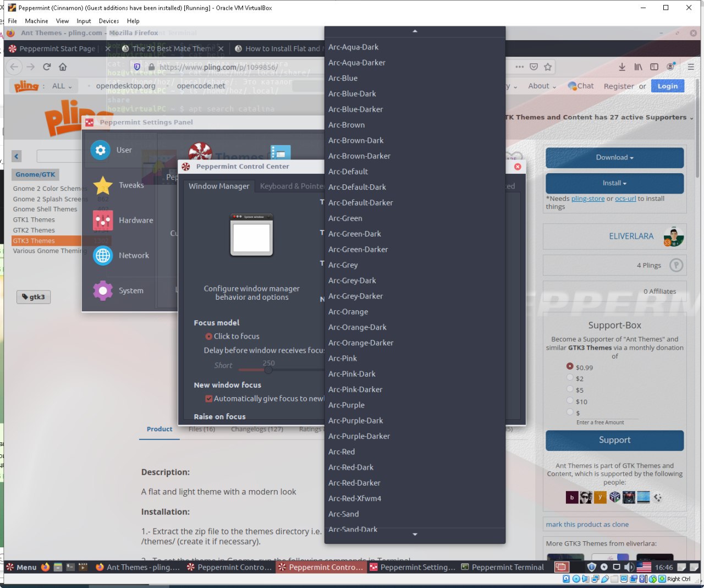The height and width of the screenshot is (588, 704).
Task: Open the Product tab on pling page
Action: pos(159,429)
